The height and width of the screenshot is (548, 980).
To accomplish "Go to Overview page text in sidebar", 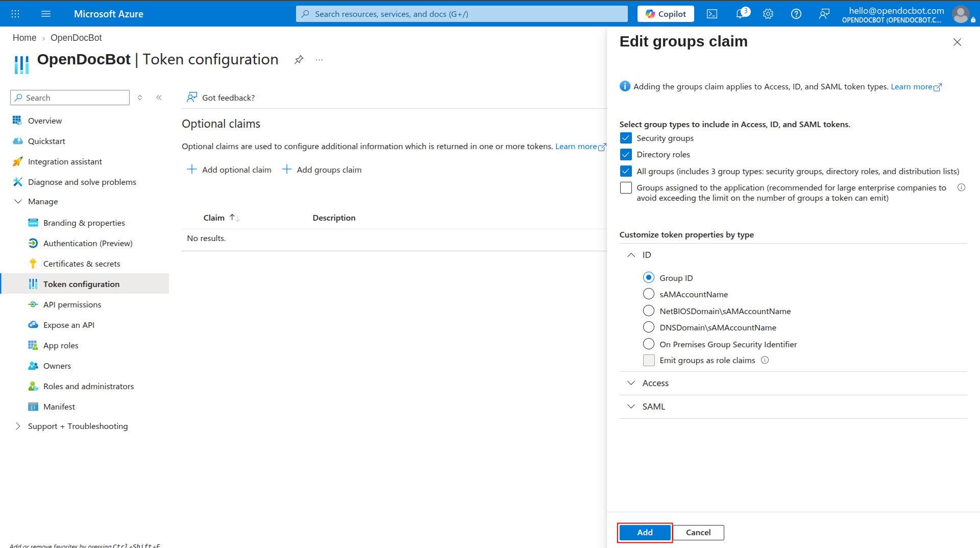I will click(x=45, y=121).
